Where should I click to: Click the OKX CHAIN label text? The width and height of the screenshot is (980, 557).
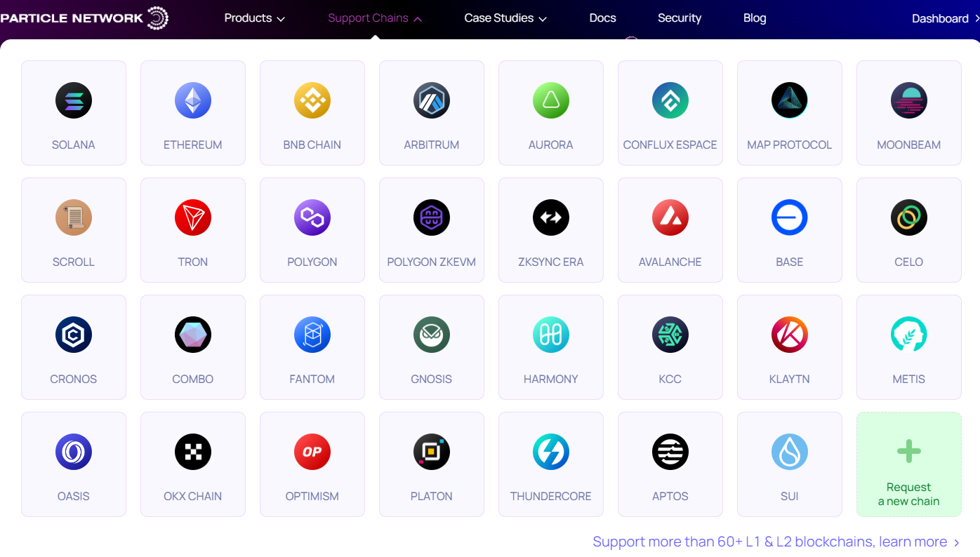[x=193, y=497]
